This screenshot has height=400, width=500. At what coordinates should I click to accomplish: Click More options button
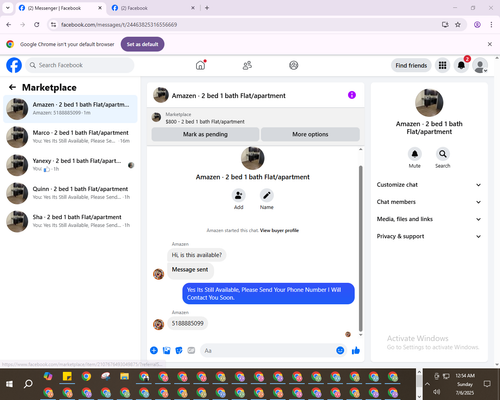310,134
